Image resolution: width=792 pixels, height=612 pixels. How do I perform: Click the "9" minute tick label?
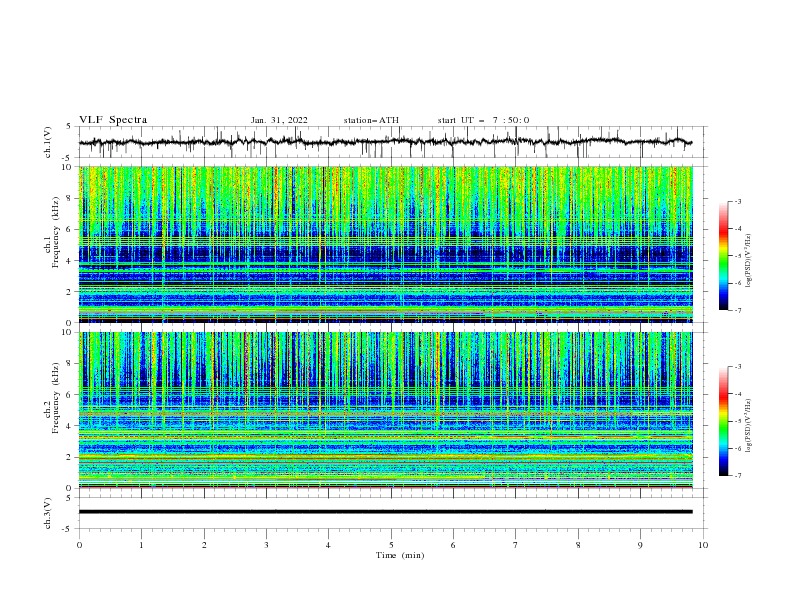click(640, 545)
